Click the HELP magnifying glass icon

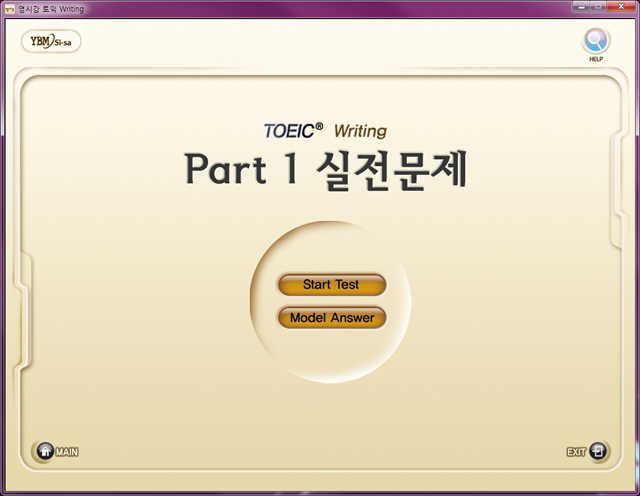tap(596, 41)
